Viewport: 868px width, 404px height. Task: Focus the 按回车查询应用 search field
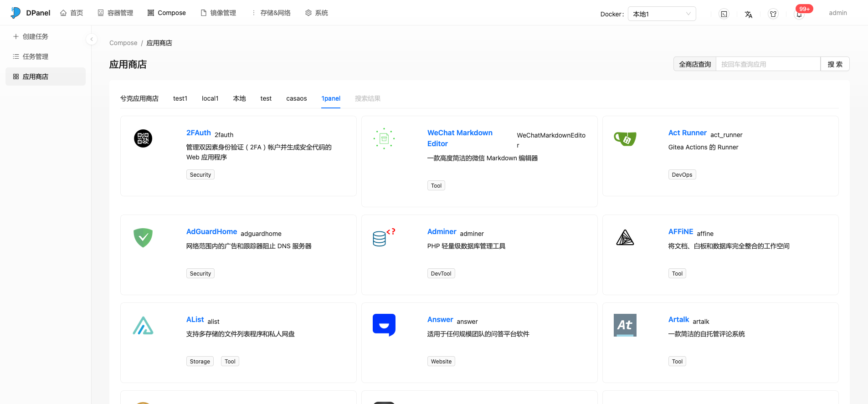pyautogui.click(x=768, y=64)
